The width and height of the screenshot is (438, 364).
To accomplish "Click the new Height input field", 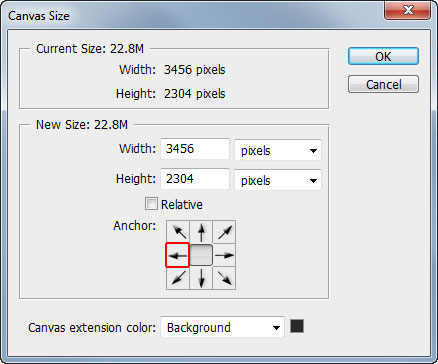I will point(195,179).
